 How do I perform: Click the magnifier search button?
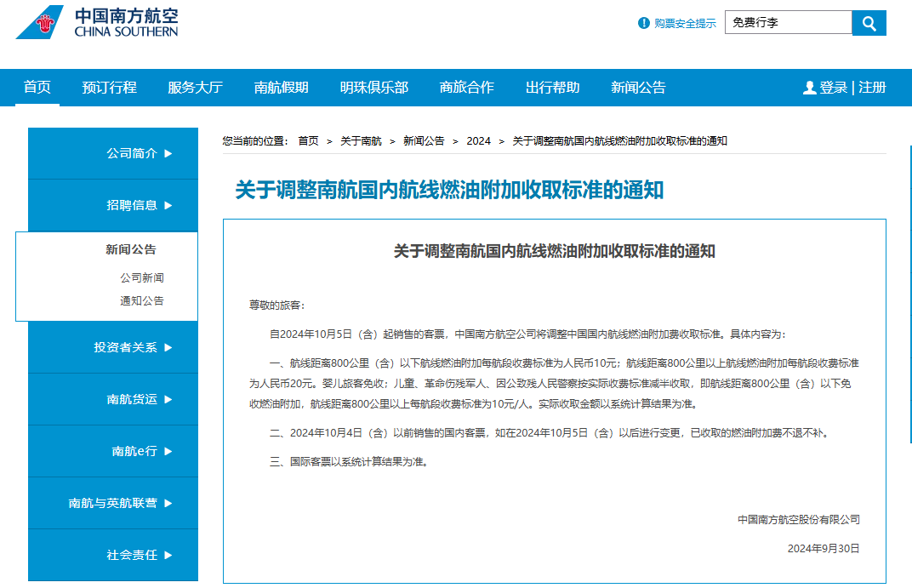pos(869,23)
